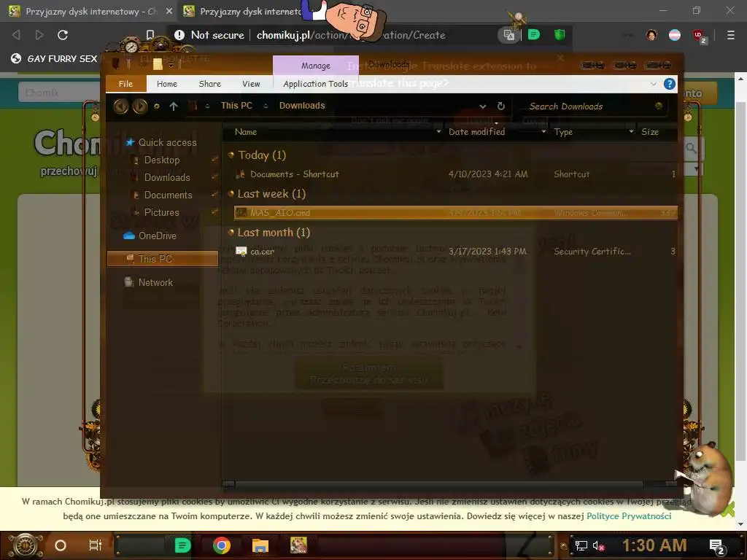
Task: Open Downloads in navigation pane
Action: pos(167,178)
